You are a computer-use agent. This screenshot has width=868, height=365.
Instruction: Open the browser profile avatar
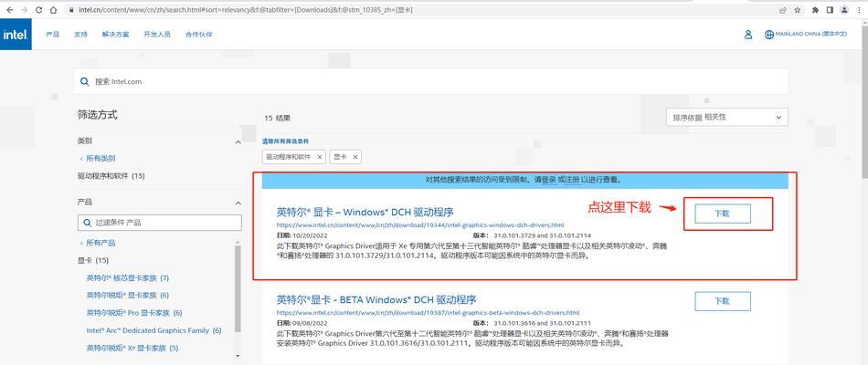tap(844, 10)
